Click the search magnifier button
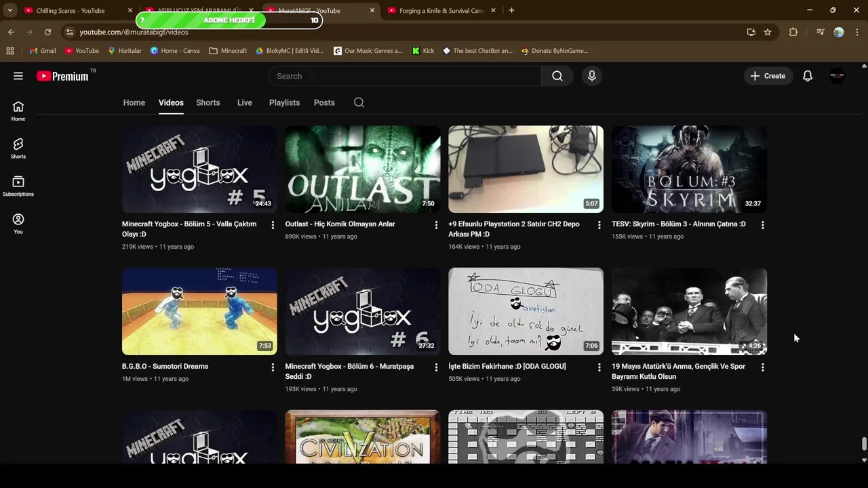 pos(557,76)
